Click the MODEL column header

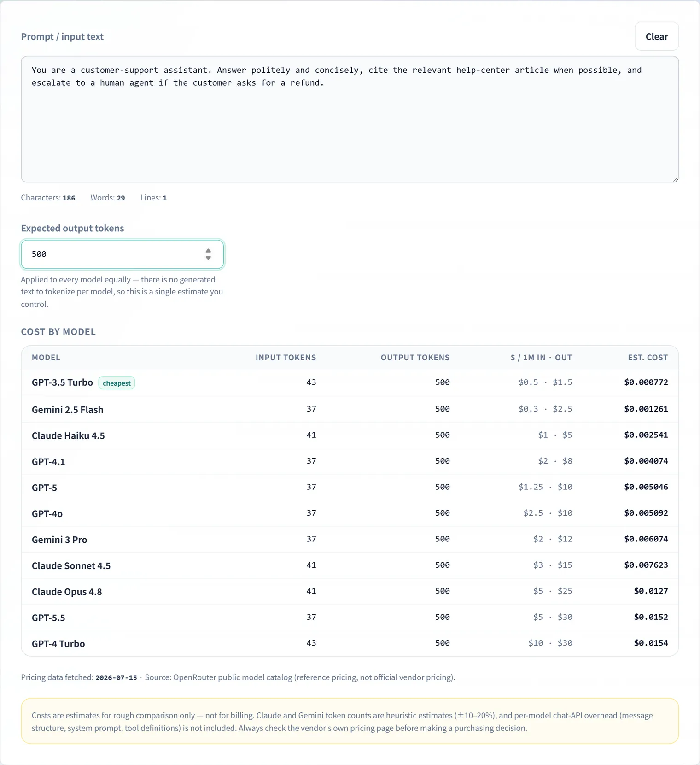pos(46,358)
